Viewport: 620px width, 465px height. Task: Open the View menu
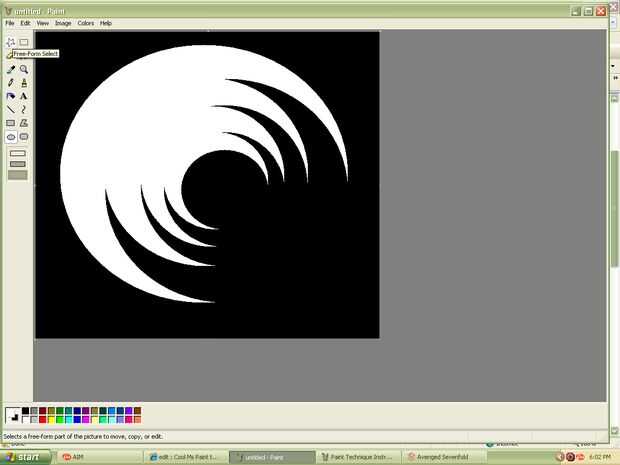pos(43,23)
